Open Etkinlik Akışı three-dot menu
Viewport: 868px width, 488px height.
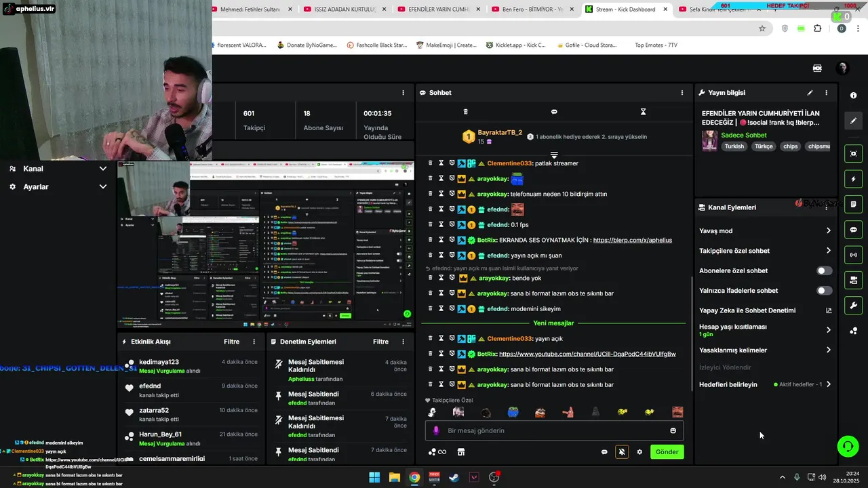[x=254, y=342]
